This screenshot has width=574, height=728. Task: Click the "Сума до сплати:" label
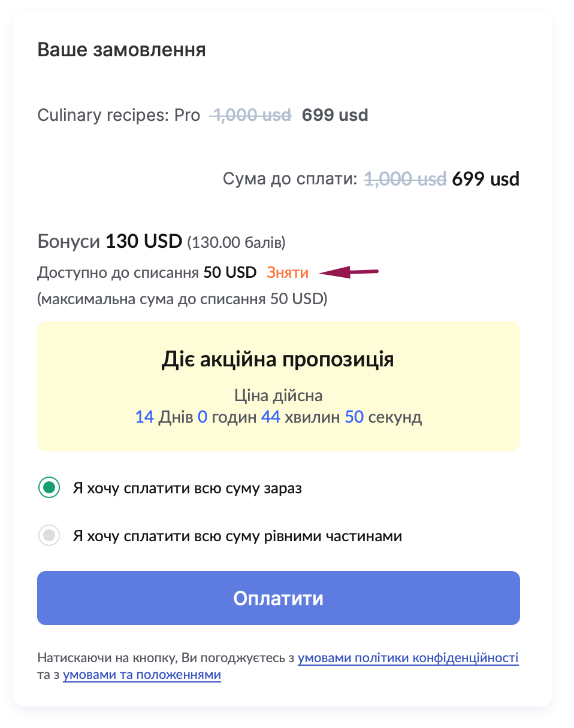290,178
